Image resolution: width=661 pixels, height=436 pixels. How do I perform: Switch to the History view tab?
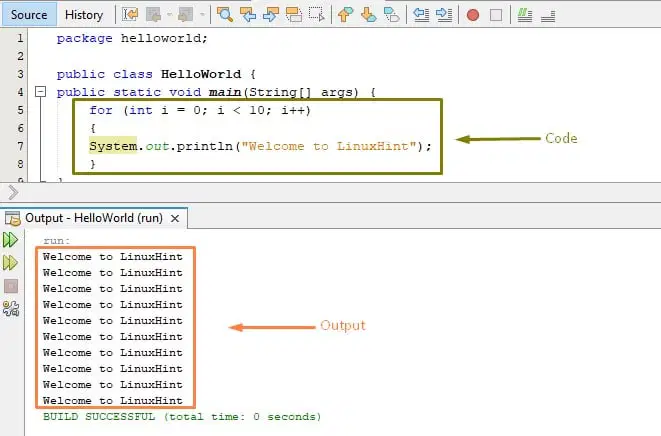[84, 15]
